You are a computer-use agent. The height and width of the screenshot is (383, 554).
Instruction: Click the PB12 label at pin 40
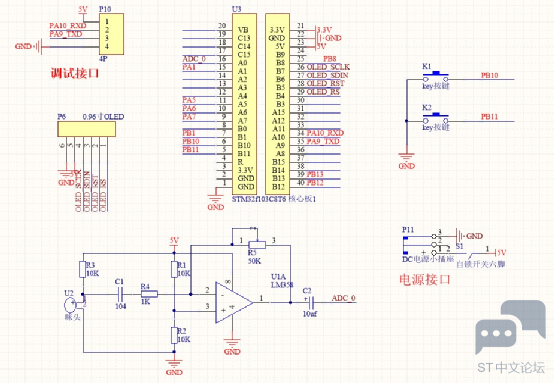tap(315, 183)
